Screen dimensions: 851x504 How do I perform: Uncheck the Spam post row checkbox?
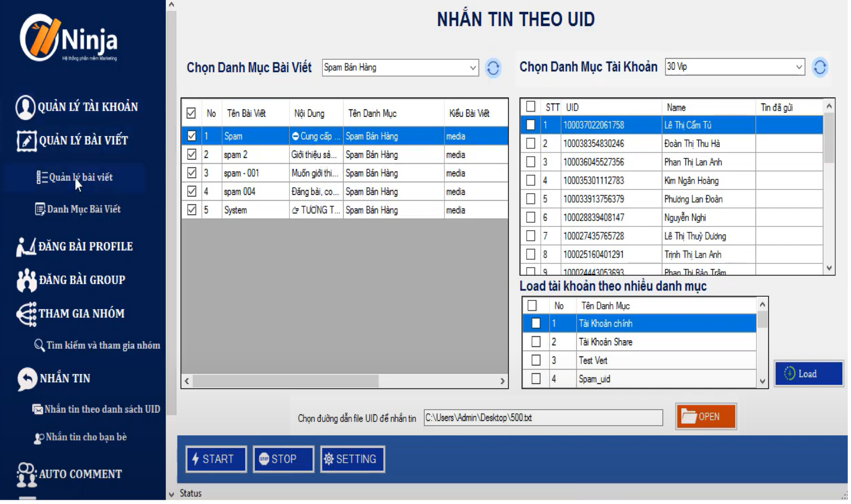192,136
